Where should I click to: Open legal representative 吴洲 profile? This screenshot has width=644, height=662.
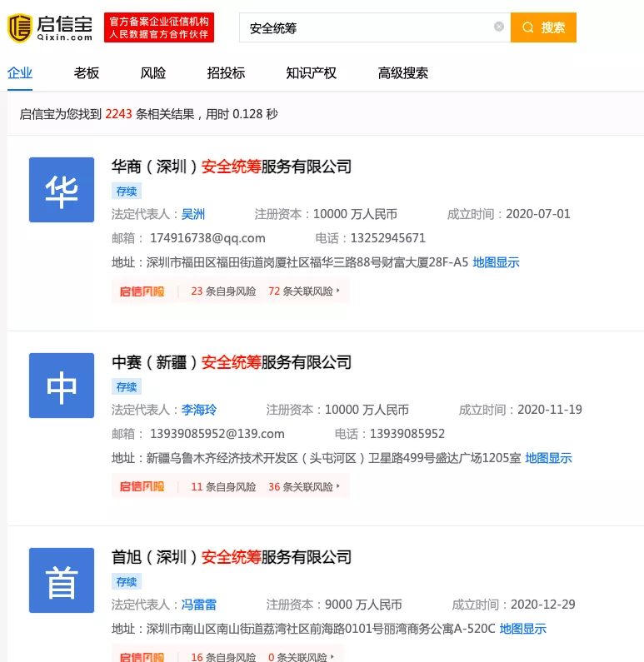coord(193,214)
